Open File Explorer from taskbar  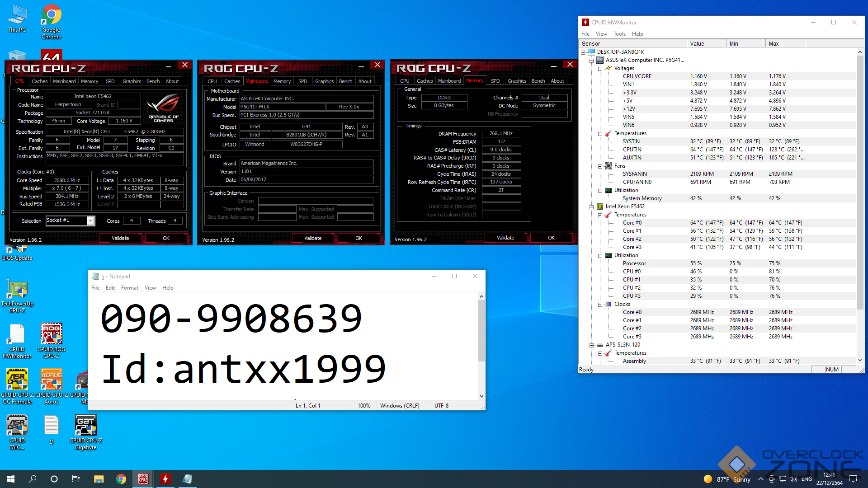[99, 479]
